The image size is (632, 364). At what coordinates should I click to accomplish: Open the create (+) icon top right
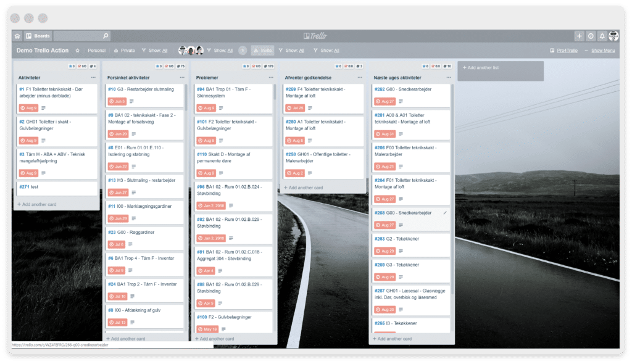tap(579, 36)
